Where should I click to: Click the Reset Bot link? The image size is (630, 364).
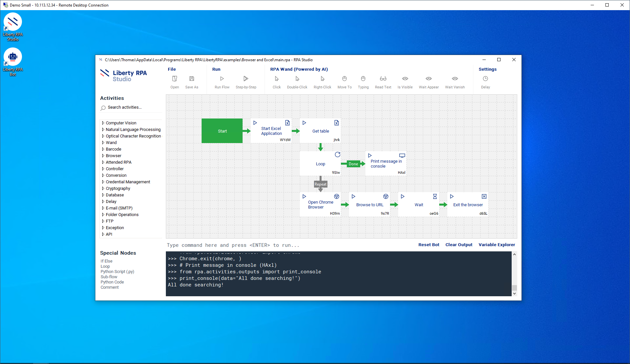429,245
